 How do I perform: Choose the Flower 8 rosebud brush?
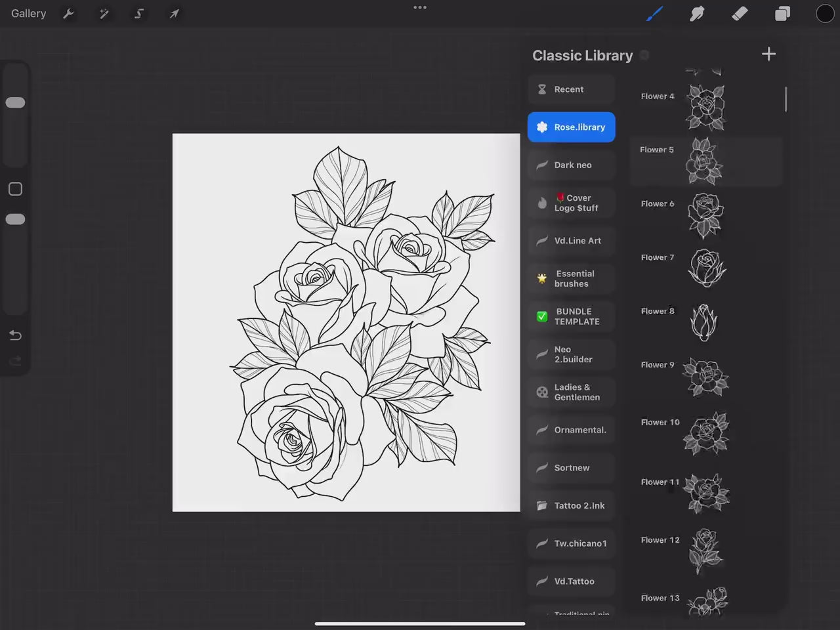coord(706,323)
